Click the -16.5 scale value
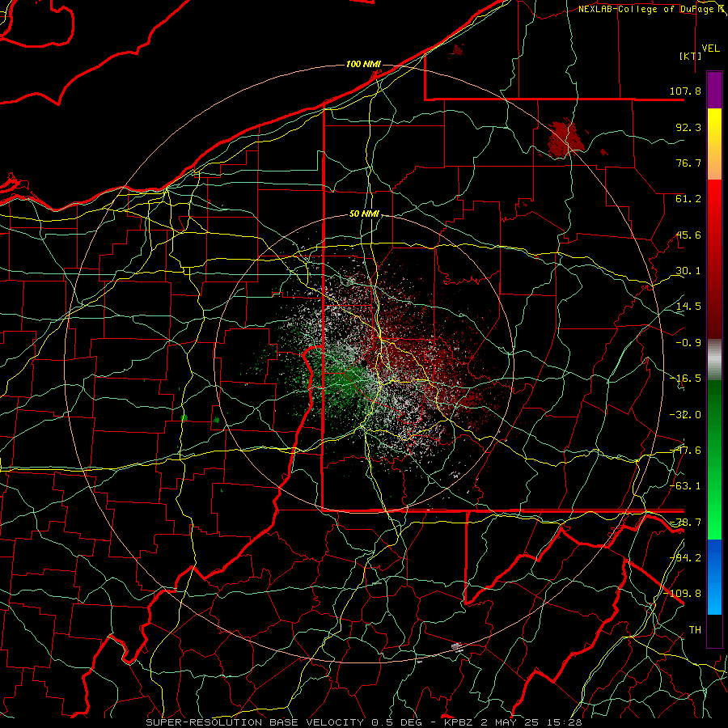Screen dimensions: 728x728 pyautogui.click(x=685, y=379)
